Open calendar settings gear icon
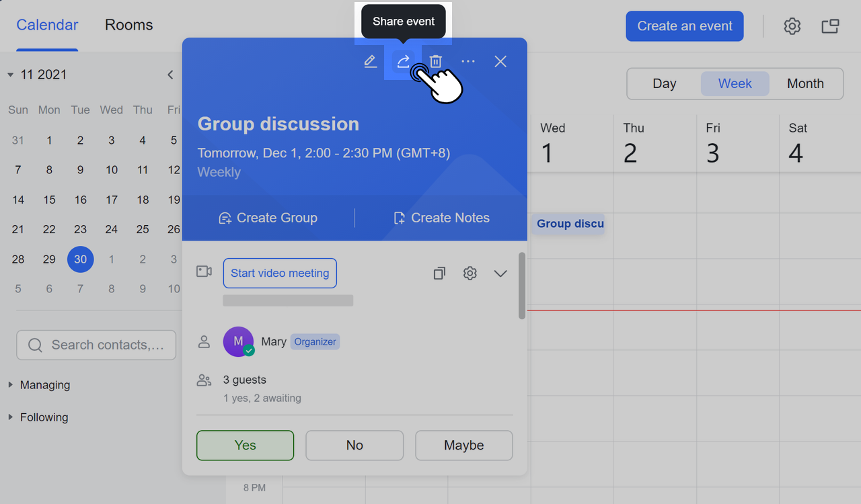The height and width of the screenshot is (504, 861). pos(792,26)
